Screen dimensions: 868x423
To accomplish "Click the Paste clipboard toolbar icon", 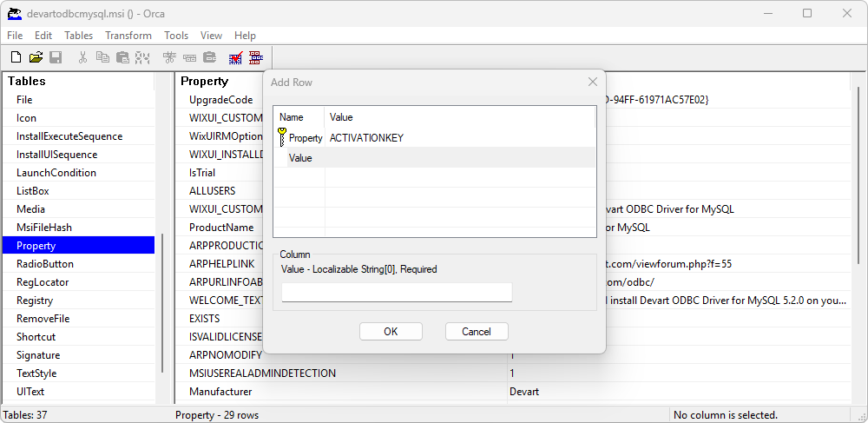I will [x=122, y=57].
